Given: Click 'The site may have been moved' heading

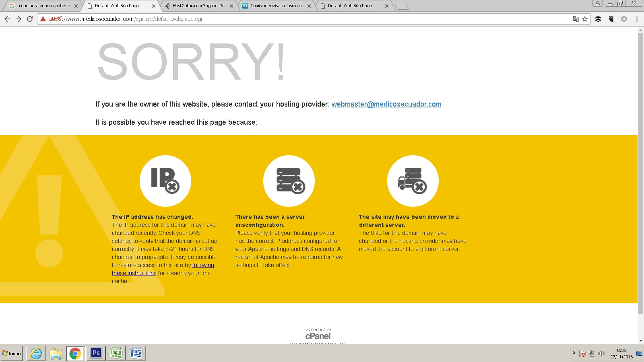Looking at the screenshot, I should coord(409,221).
